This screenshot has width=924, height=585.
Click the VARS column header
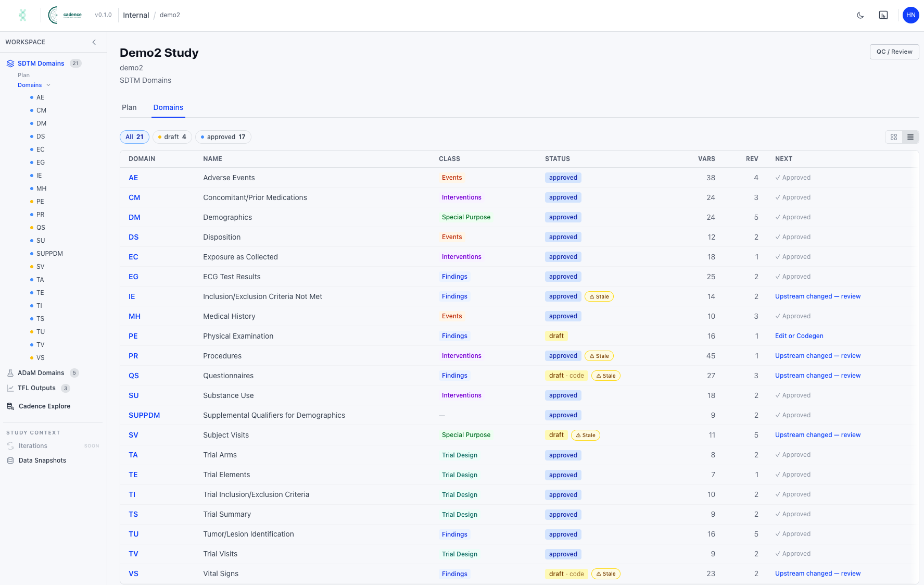(706, 159)
